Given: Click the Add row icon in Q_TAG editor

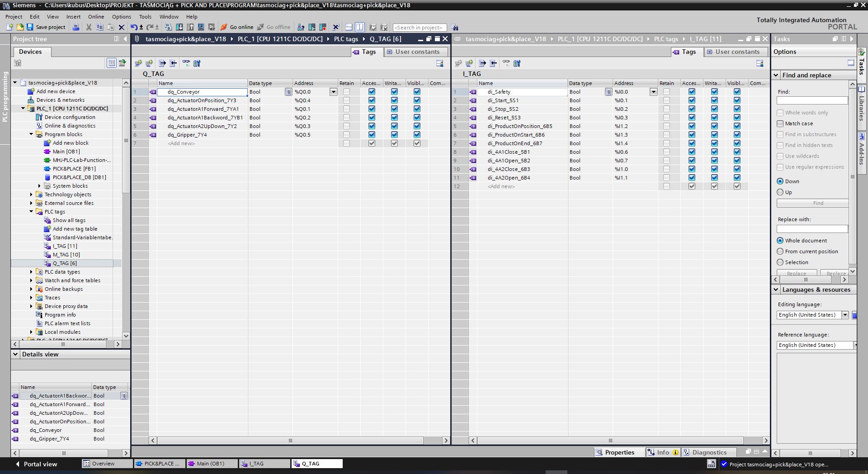Looking at the screenshot, I should pyautogui.click(x=149, y=63).
